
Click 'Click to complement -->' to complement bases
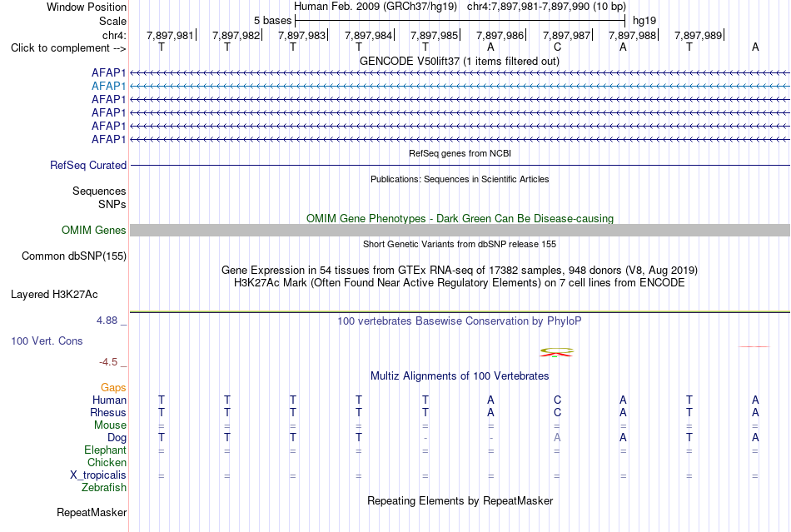(68, 48)
